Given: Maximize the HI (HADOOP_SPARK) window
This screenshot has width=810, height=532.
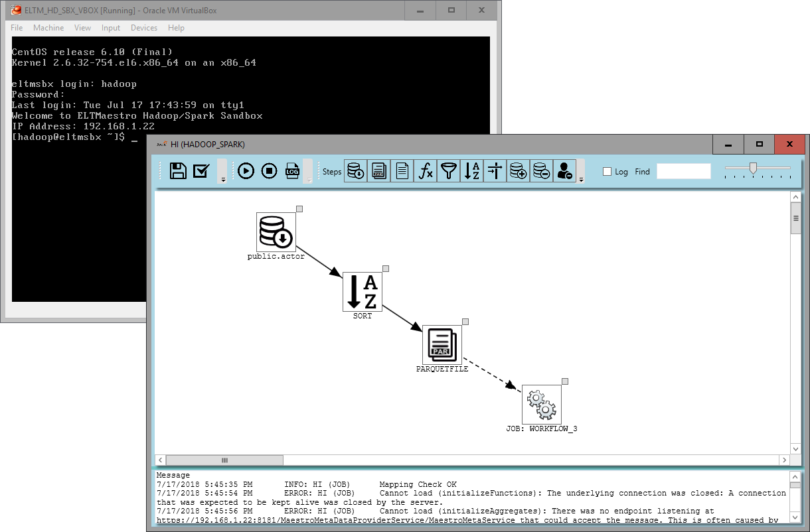Looking at the screenshot, I should [759, 144].
